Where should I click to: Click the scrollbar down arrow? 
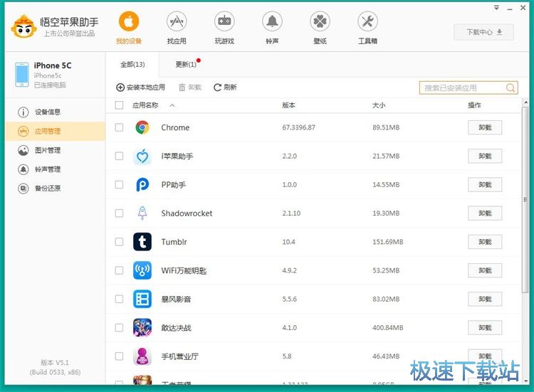coord(525,381)
